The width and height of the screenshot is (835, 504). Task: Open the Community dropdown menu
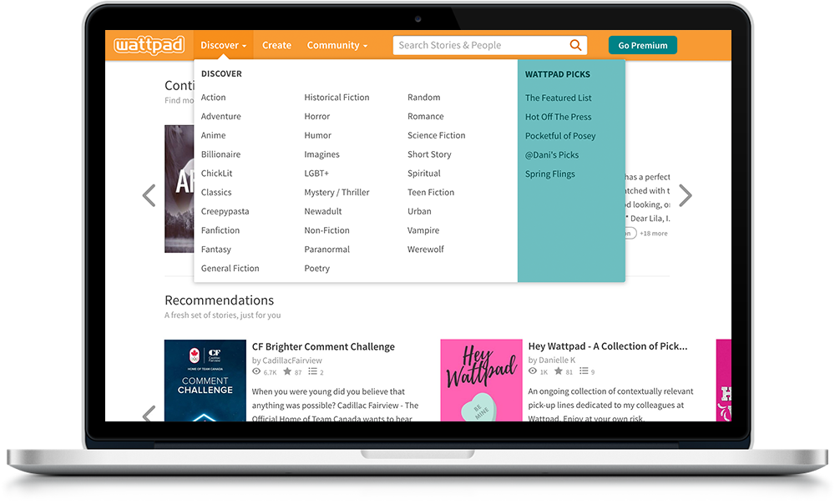tap(337, 45)
